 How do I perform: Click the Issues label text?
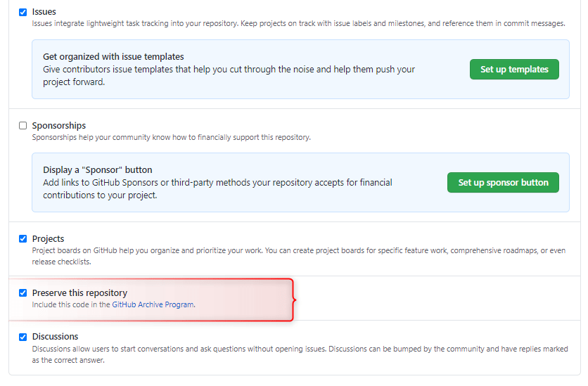click(44, 12)
